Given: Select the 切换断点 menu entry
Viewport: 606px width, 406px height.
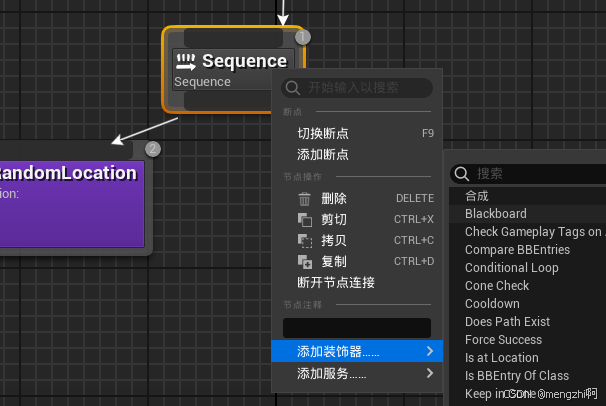Looking at the screenshot, I should point(357,133).
